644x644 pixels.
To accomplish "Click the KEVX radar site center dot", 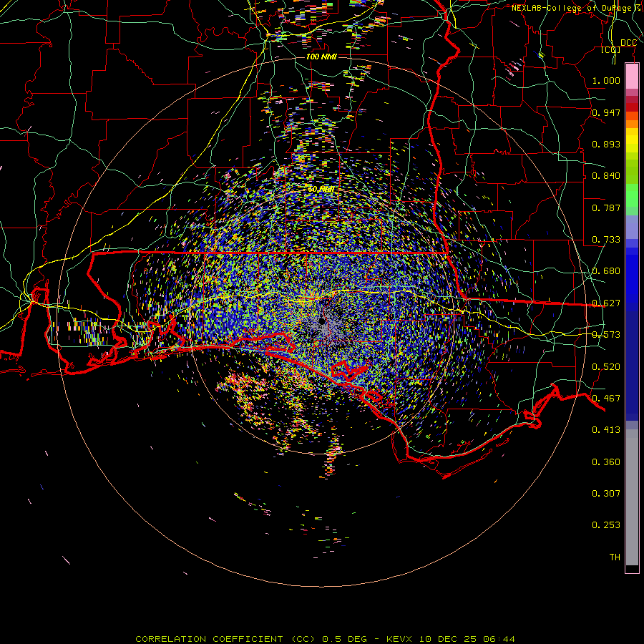I will 323,321.
